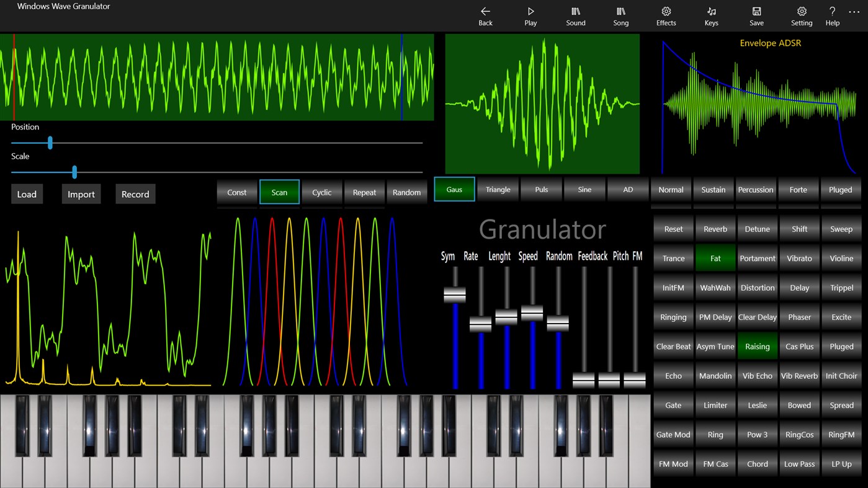
Task: Select the Gaus grain shape
Action: (454, 189)
